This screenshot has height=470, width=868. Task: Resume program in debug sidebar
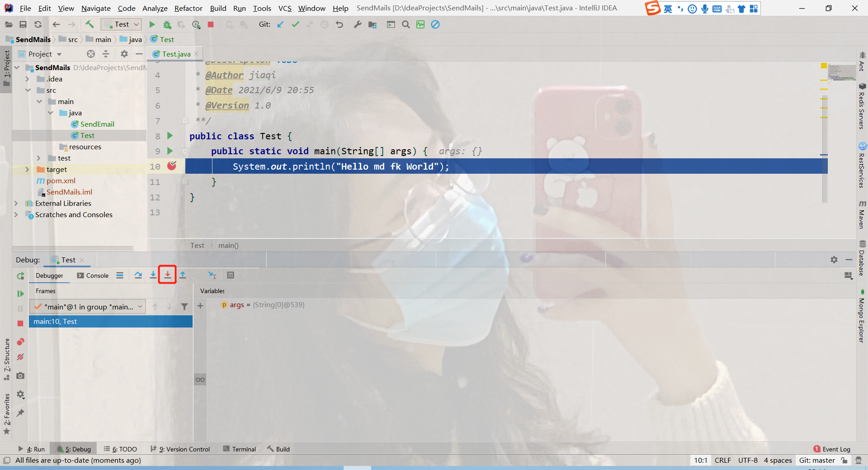(20, 294)
